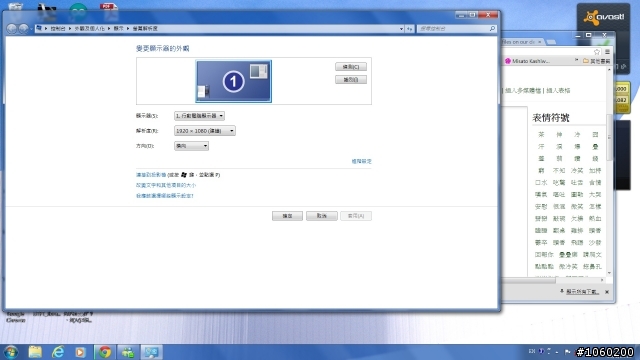Viewport: 640px width, 360px height.
Task: Click the yellow counter desktop gadget
Action: coord(622,98)
